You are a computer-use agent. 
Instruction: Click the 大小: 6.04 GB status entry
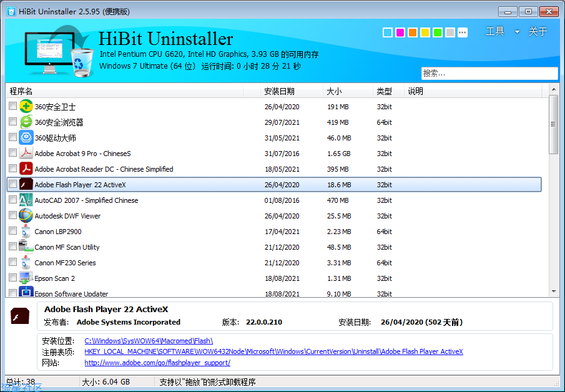(x=106, y=382)
